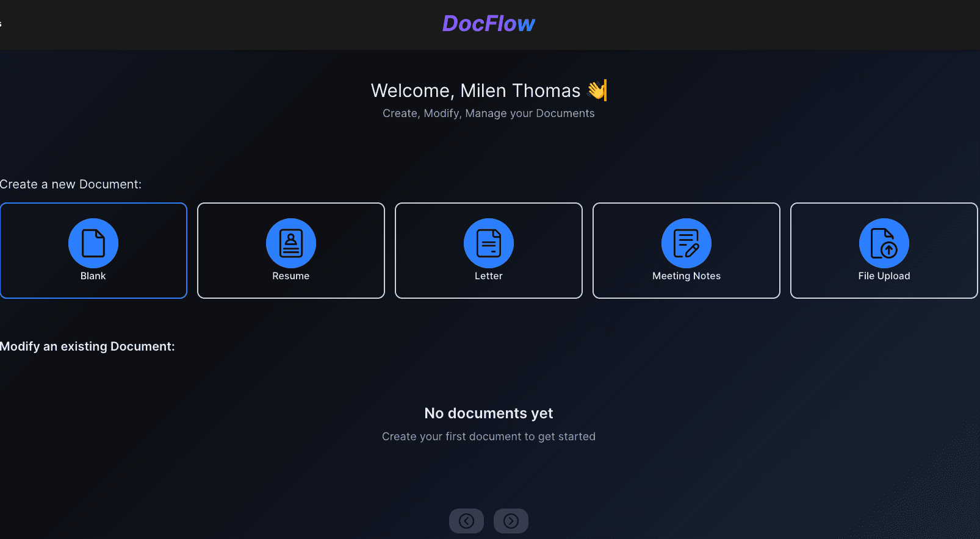Select the "Letter" label
This screenshot has width=980, height=539.
(x=489, y=276)
